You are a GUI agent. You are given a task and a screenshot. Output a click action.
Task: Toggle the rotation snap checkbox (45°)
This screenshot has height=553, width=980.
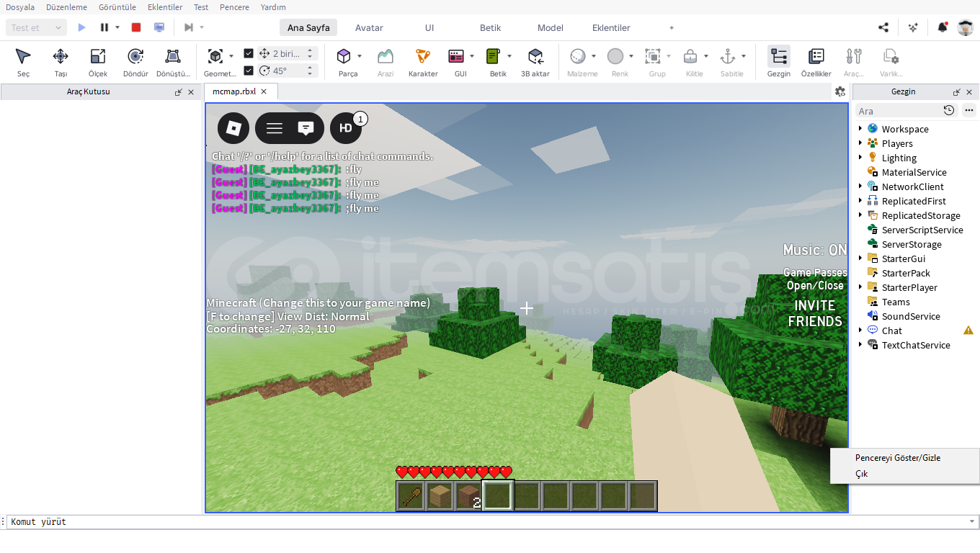click(x=249, y=71)
